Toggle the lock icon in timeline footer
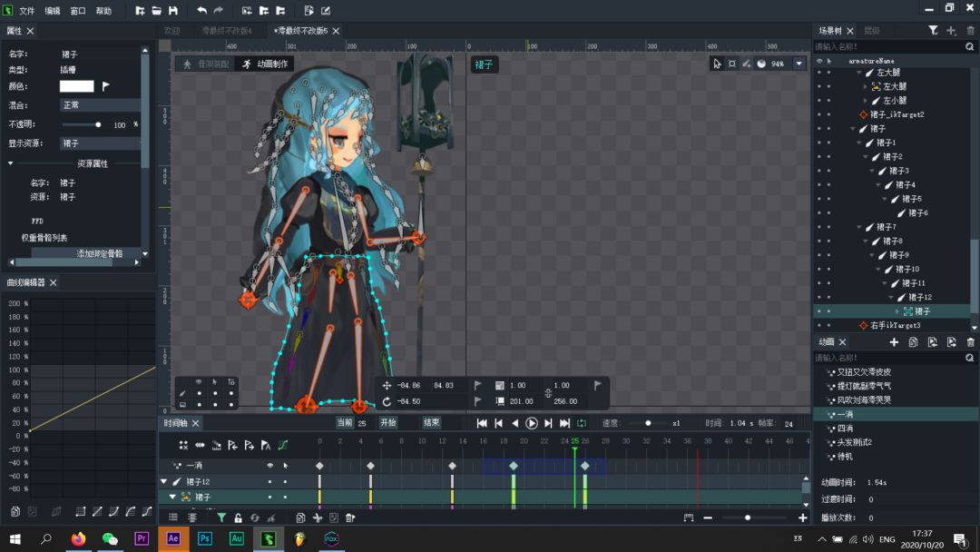This screenshot has width=980, height=552. [x=238, y=517]
